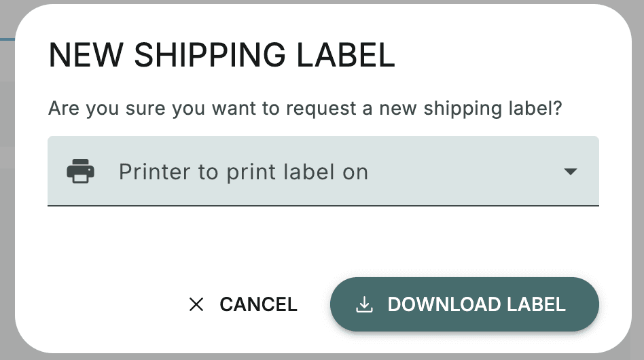Viewport: 644px width, 360px height.
Task: Click the download arrow icon on the button
Action: point(365,304)
